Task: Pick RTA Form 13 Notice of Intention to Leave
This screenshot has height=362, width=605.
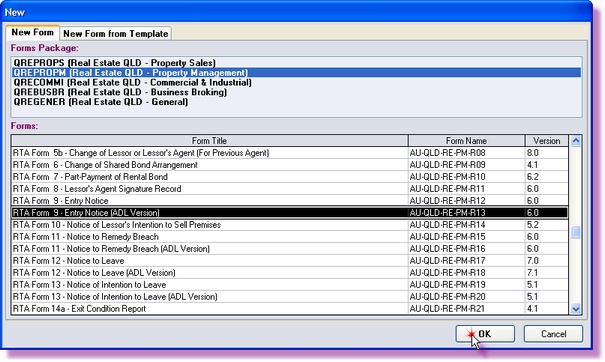Action: (289, 284)
